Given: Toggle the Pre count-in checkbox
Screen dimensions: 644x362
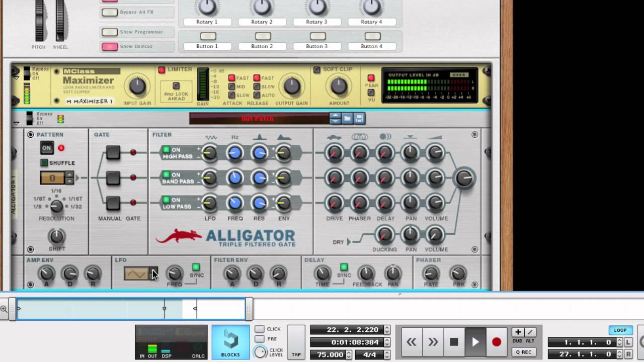Looking at the screenshot, I should pos(260,339).
